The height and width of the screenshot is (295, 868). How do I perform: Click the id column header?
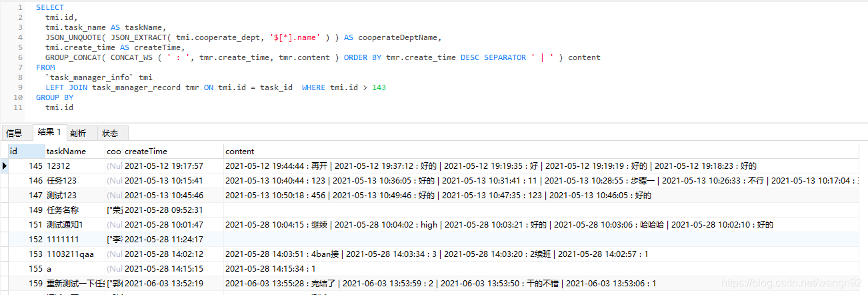click(26, 152)
